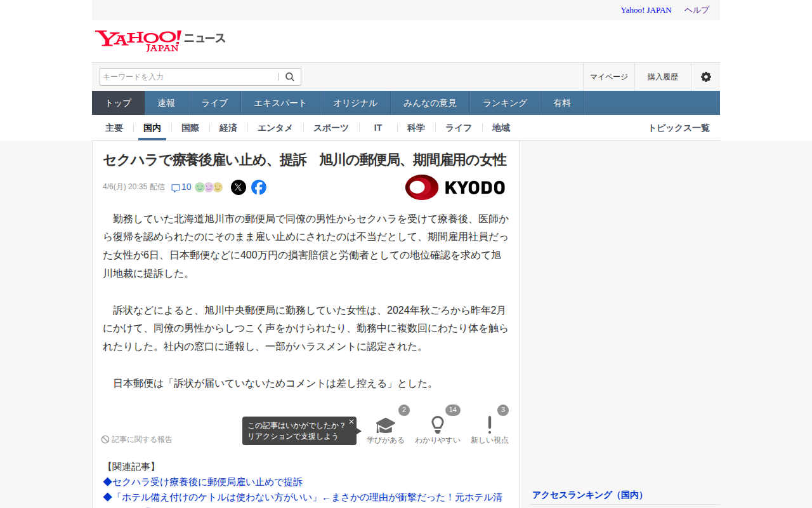
Task: Click the article headline セクハラで療養後雇い止め
Action: pyautogui.click(x=304, y=160)
